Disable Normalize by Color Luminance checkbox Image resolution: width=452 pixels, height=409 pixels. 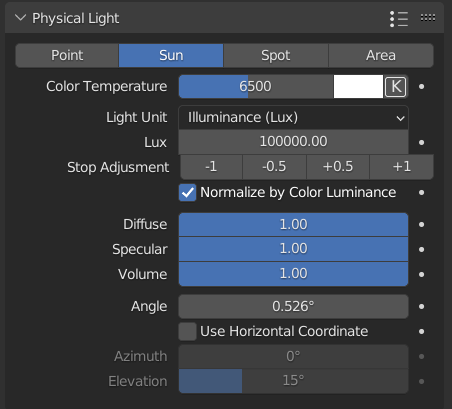click(187, 192)
